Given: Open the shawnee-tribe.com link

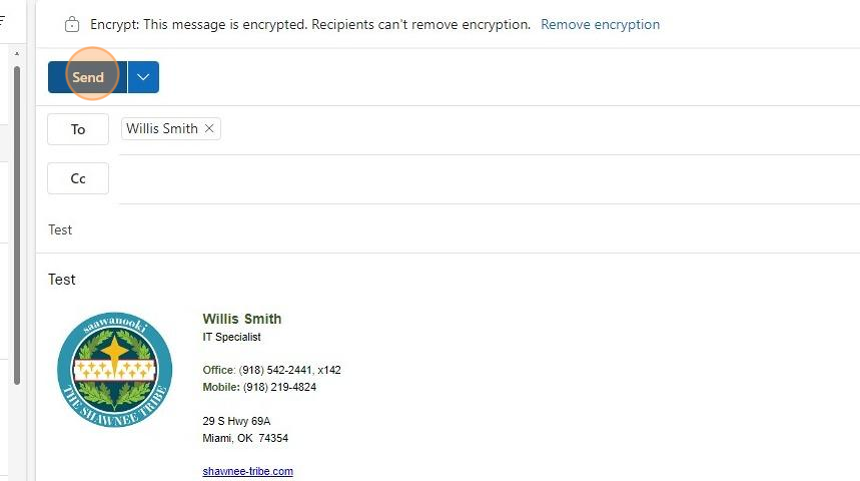Looking at the screenshot, I should coord(247,471).
